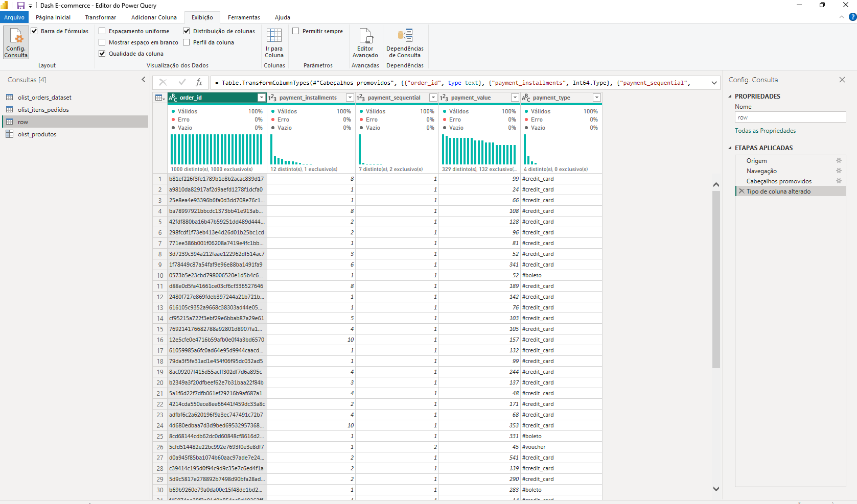Viewport: 857px width, 504px height.
Task: Delete the Tipo de coluna alterado step
Action: [742, 191]
